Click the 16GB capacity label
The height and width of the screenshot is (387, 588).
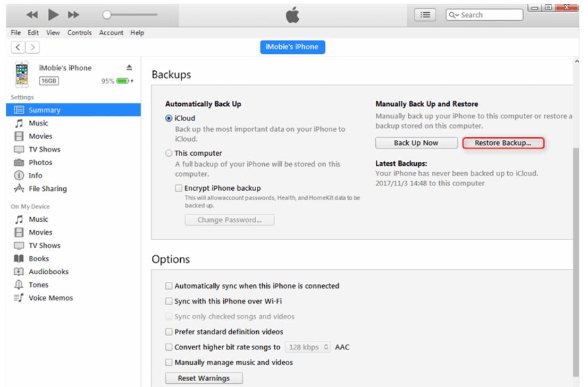[x=49, y=81]
